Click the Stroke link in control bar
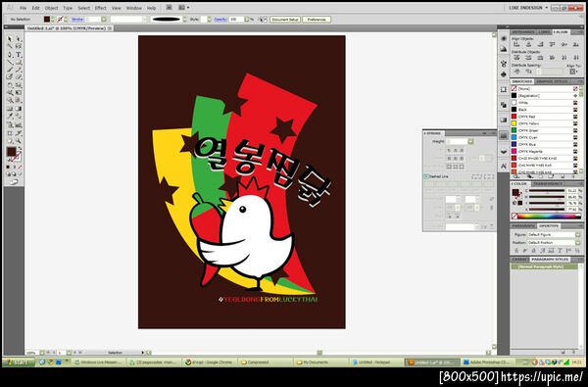Image resolution: width=588 pixels, height=387 pixels. coord(77,20)
